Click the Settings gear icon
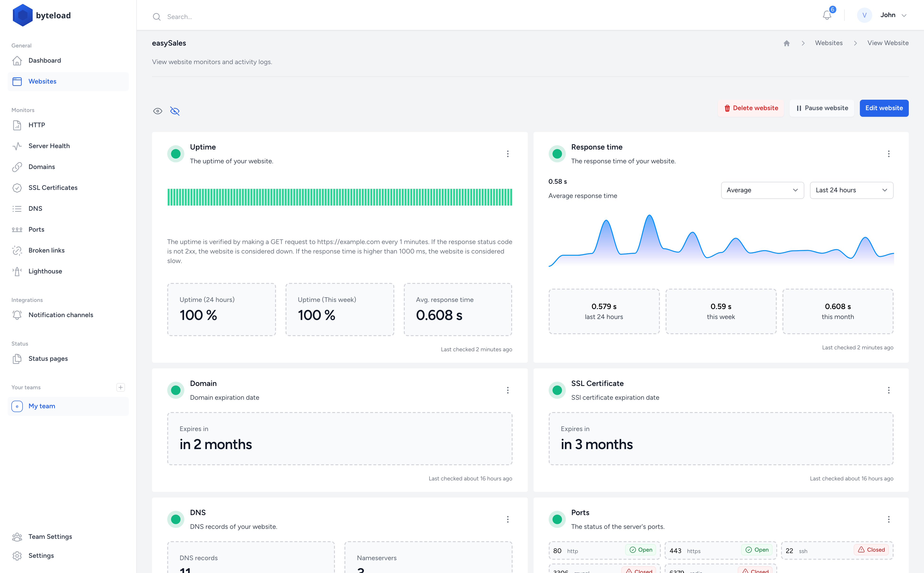This screenshot has height=573, width=924. click(17, 556)
